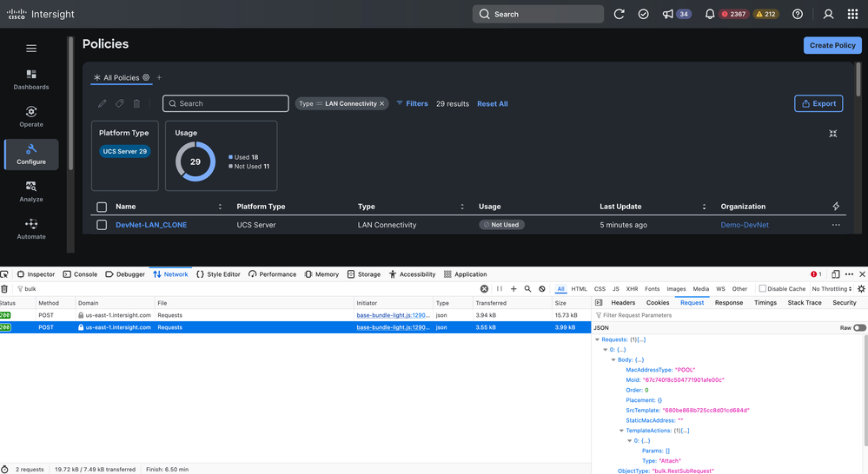Open the help question mark menu
This screenshot has width=868, height=474.
[797, 15]
